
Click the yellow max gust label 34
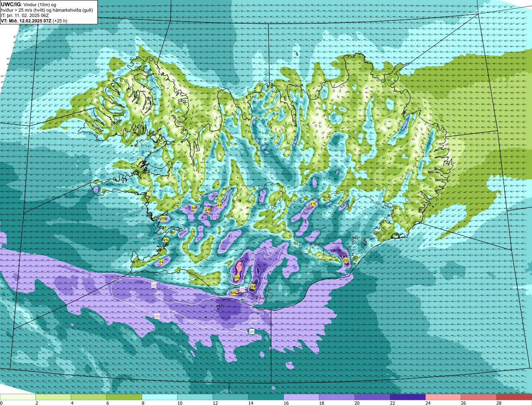click(253, 287)
